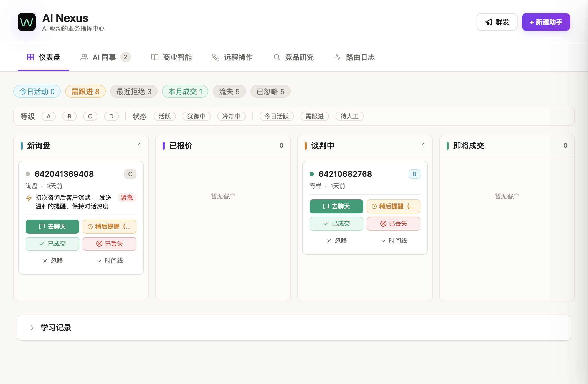Click grade B badge on card 64210682768
The image size is (588, 384).
(414, 174)
